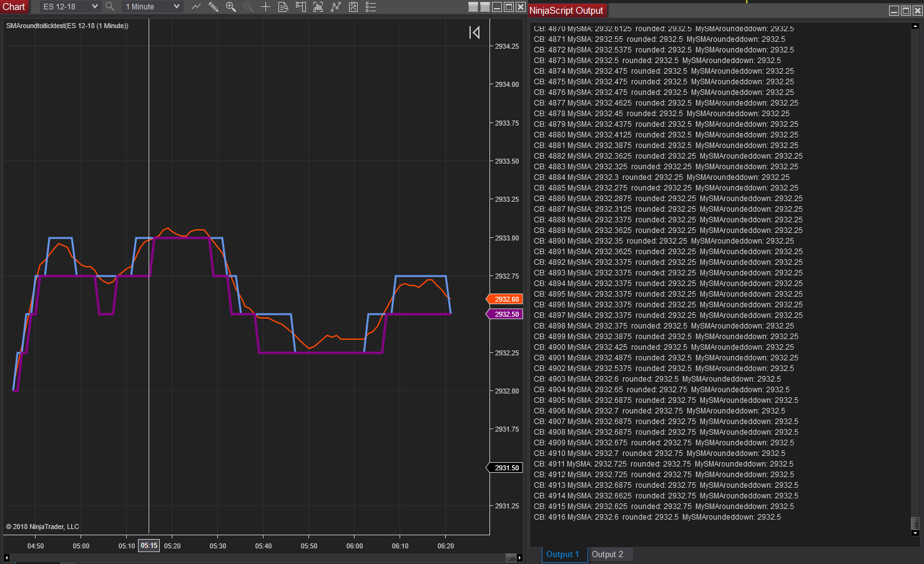Click output scrollbar down arrow

click(x=915, y=533)
